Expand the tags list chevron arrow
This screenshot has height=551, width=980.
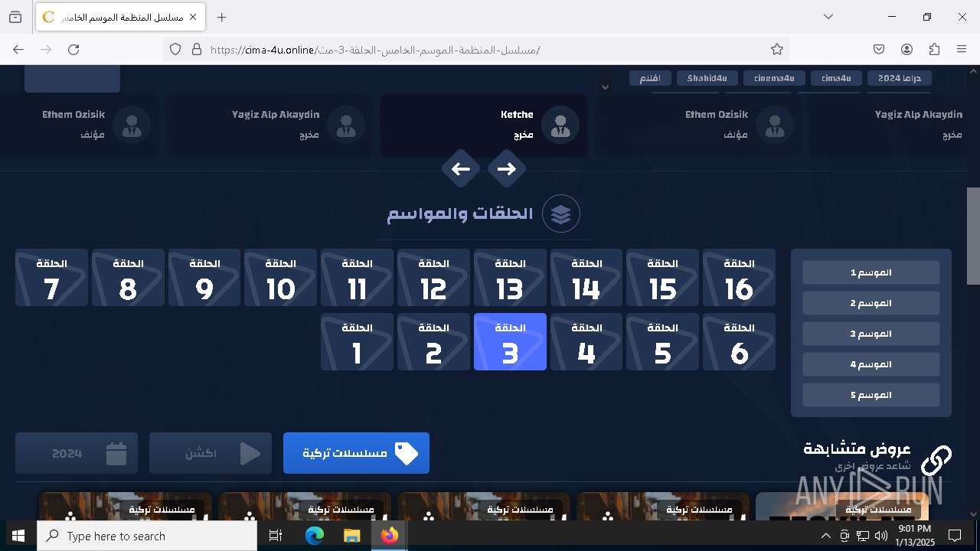(605, 87)
